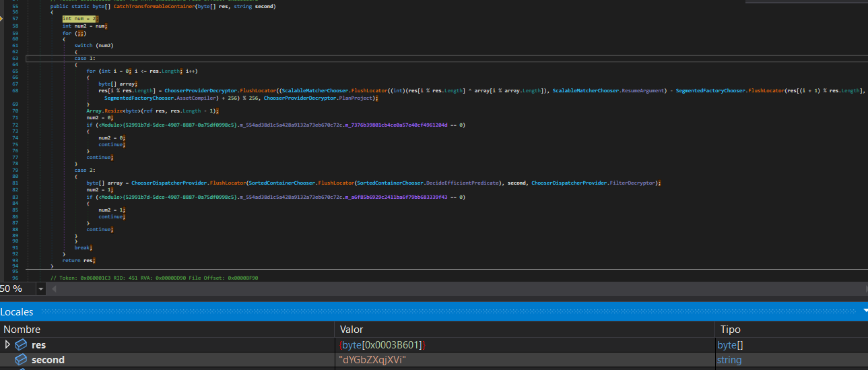Expand the res byte array variable
868x370 pixels.
click(7, 345)
